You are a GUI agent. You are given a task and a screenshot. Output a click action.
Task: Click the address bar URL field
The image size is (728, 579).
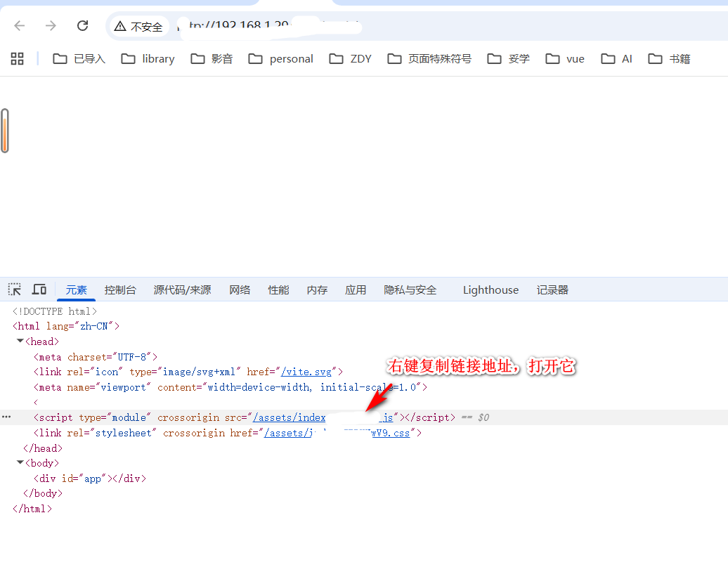pyautogui.click(x=418, y=26)
